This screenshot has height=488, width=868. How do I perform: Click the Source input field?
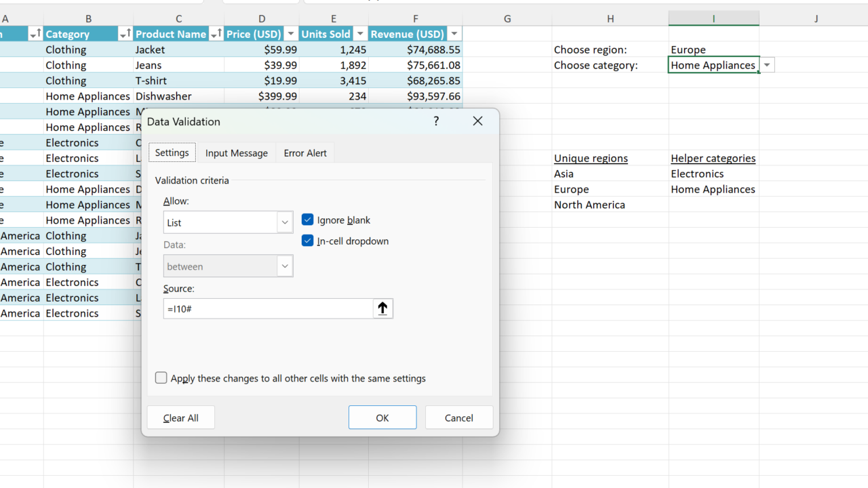[268, 308]
